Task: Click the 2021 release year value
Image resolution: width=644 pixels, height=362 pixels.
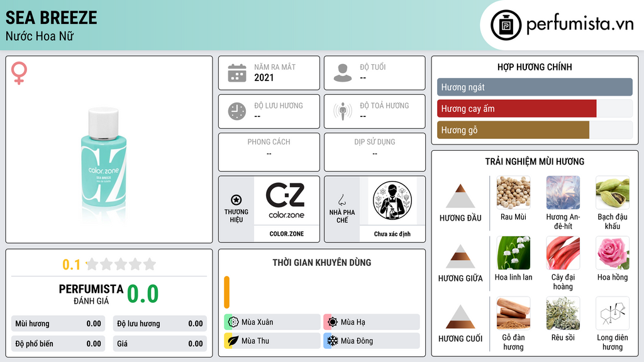Action: 264,77
